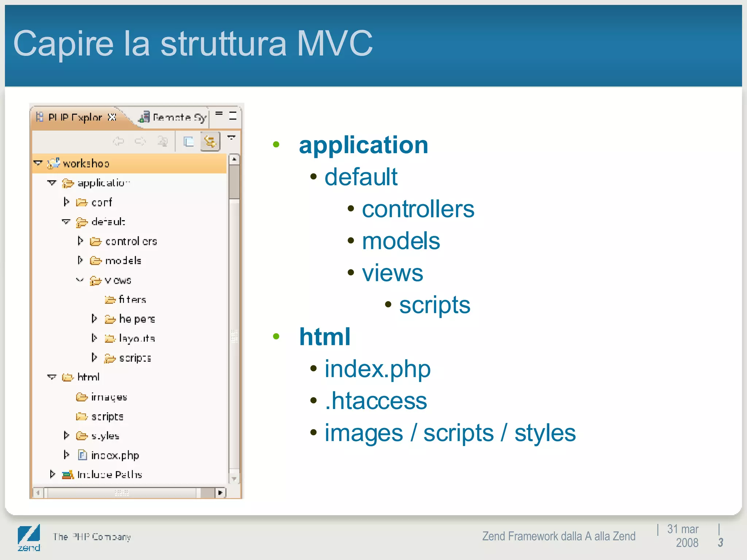The image size is (747, 560).
Task: Expand the styles folder
Action: (66, 435)
